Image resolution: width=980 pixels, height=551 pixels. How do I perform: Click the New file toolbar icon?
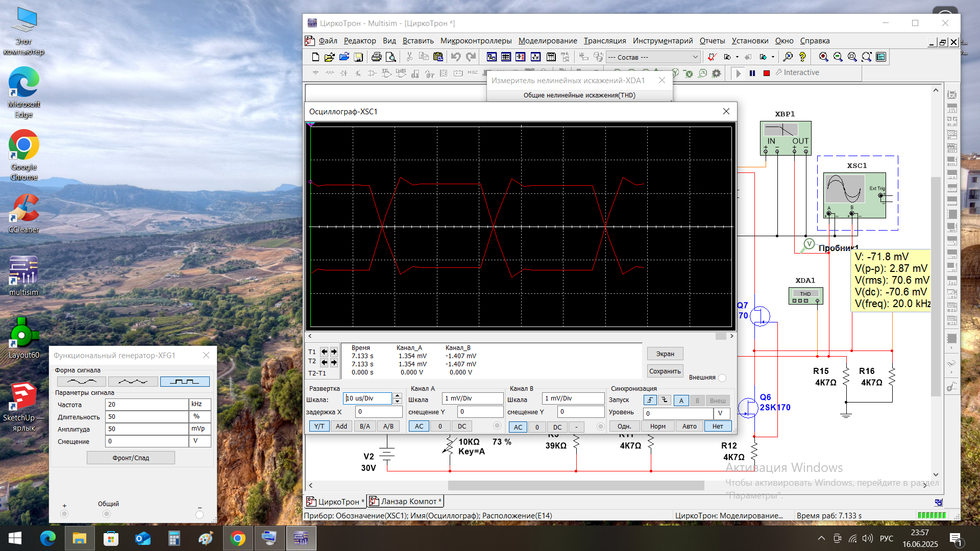point(315,57)
